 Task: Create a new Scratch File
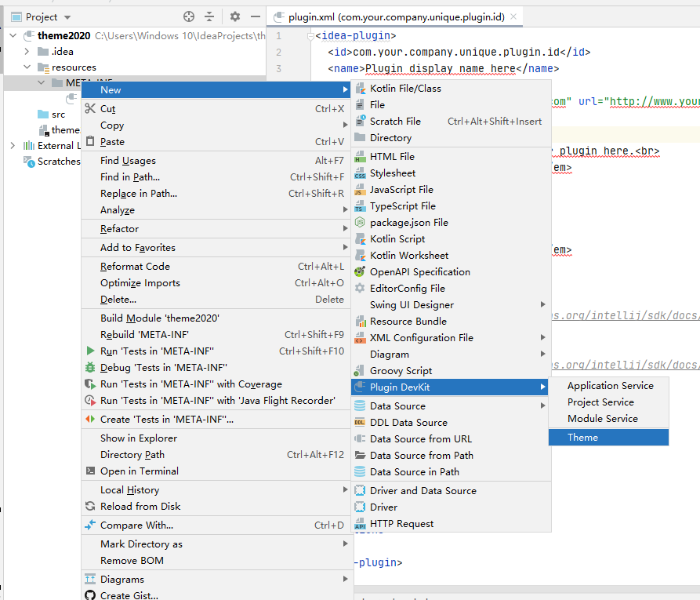(451, 121)
